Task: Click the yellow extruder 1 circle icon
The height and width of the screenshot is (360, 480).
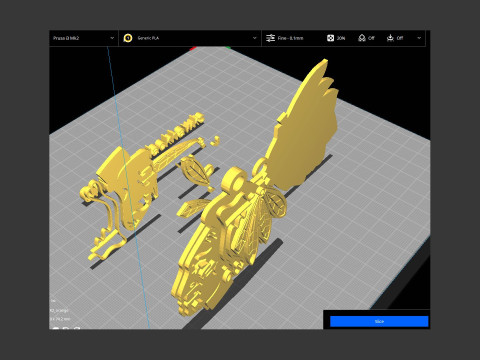Action: point(128,38)
